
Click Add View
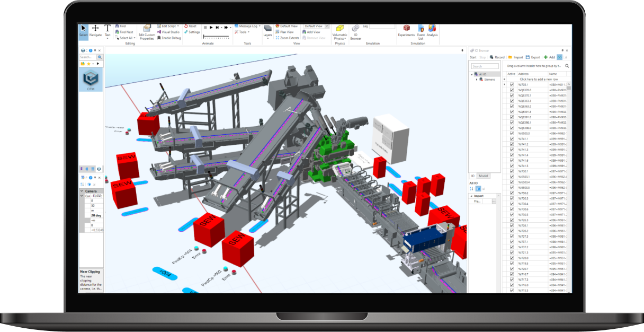point(311,32)
